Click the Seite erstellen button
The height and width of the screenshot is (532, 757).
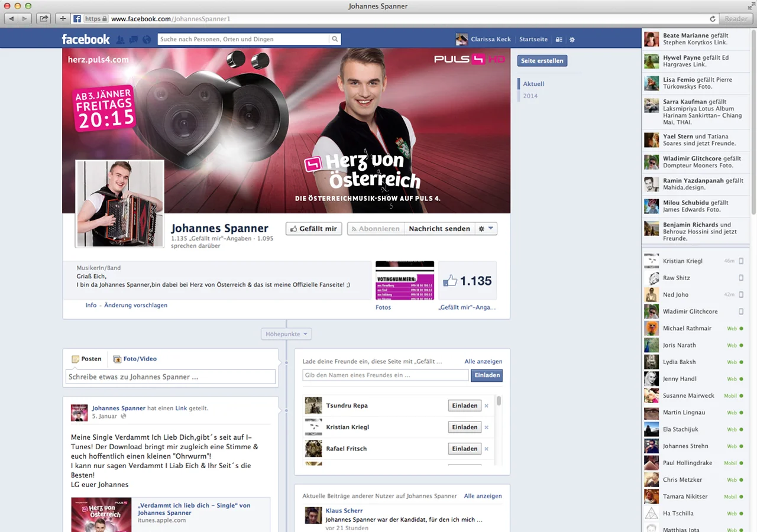(x=542, y=61)
